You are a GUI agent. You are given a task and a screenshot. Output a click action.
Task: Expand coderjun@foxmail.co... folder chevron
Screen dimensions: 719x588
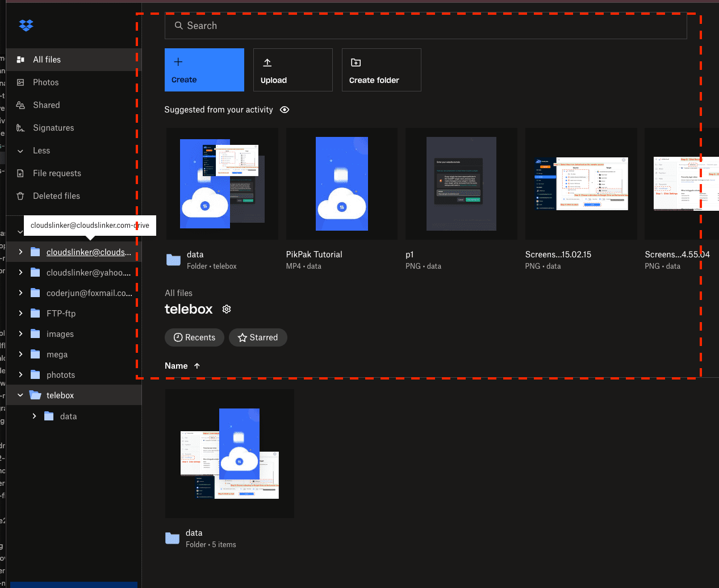(x=20, y=293)
